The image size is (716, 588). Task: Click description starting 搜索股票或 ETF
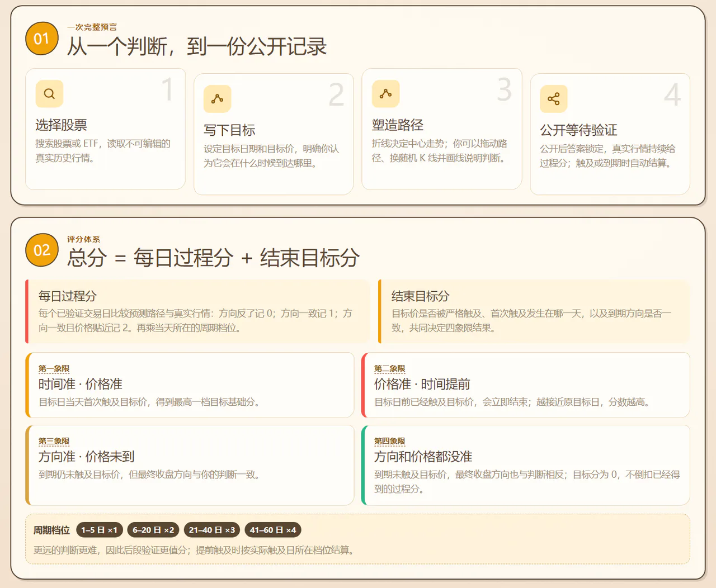(103, 151)
